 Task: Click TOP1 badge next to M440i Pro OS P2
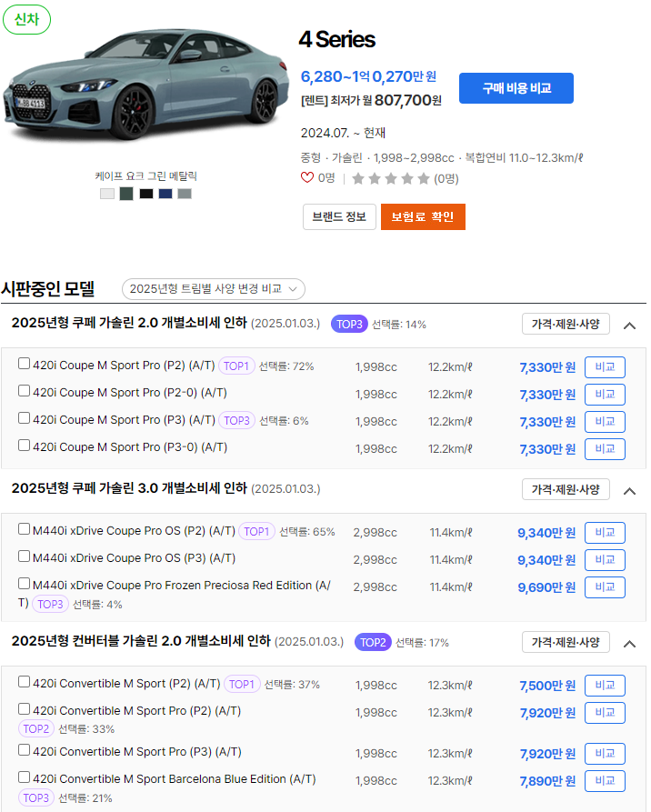[256, 531]
